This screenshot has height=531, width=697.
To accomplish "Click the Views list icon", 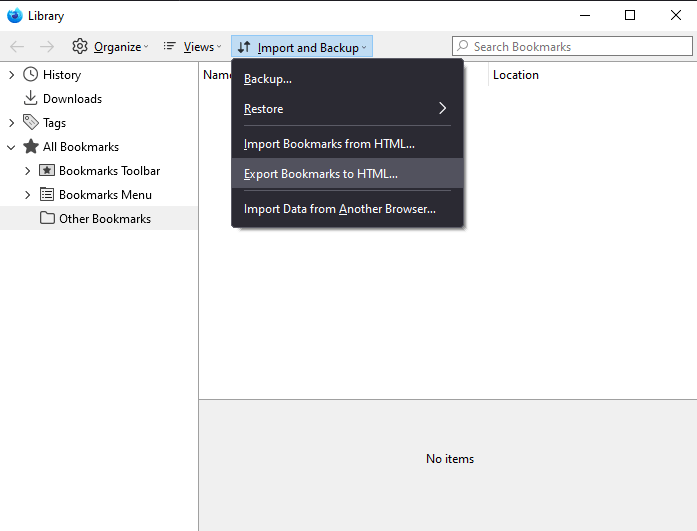I will pyautogui.click(x=169, y=46).
